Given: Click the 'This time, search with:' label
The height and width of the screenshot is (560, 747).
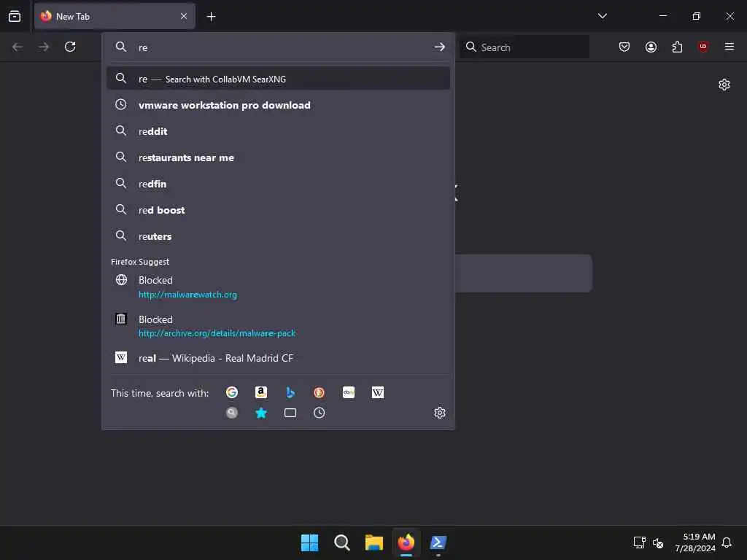Looking at the screenshot, I should (160, 393).
